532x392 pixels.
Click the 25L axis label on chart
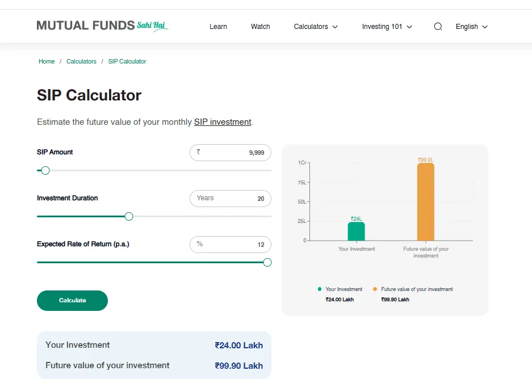coord(302,221)
